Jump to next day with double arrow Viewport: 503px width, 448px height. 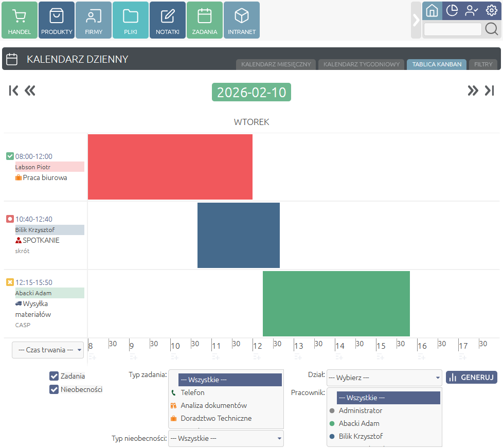click(472, 91)
